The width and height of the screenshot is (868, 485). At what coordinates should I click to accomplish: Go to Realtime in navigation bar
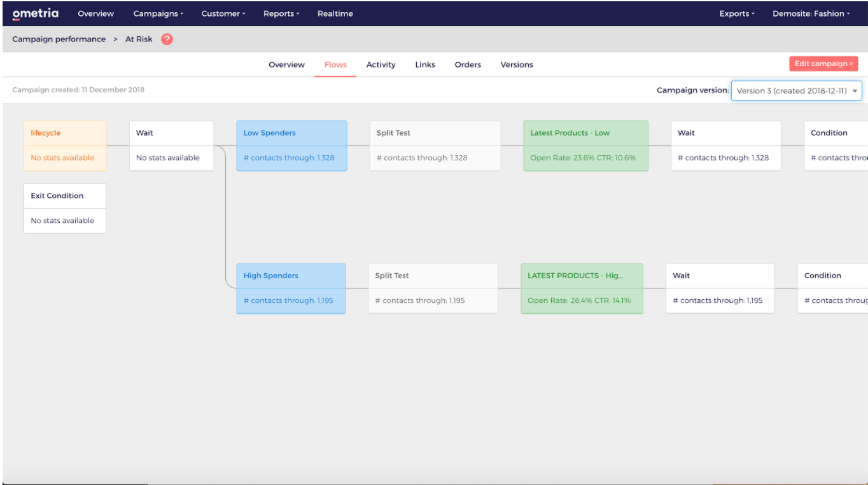pyautogui.click(x=335, y=13)
